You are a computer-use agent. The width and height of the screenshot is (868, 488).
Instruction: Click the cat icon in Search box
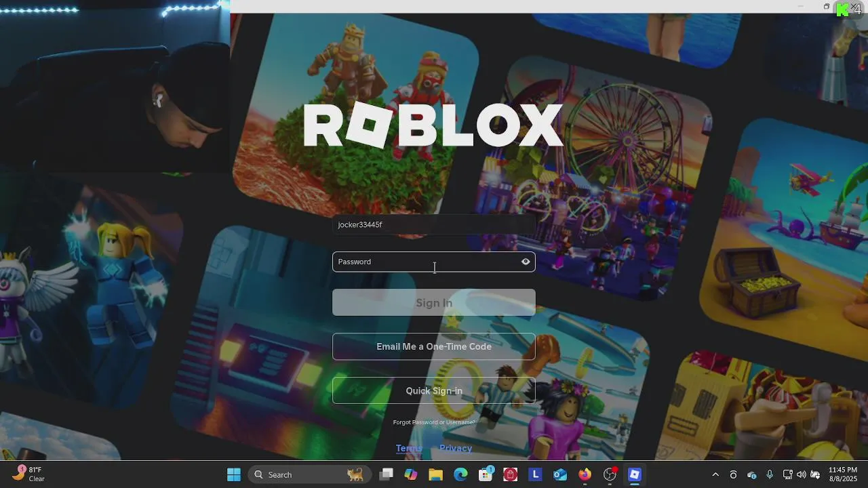point(355,474)
